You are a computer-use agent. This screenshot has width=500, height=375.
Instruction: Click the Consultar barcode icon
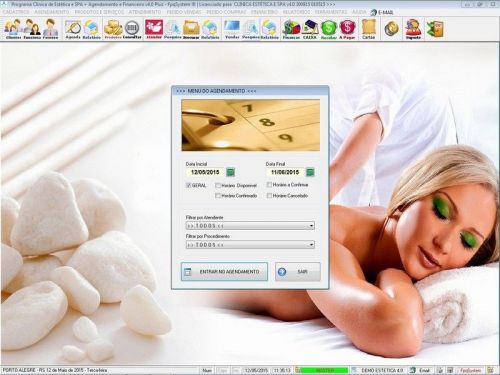point(132,29)
